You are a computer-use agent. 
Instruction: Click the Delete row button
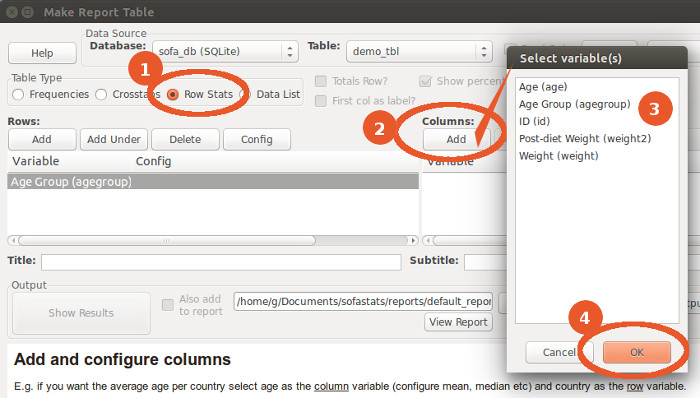point(185,140)
